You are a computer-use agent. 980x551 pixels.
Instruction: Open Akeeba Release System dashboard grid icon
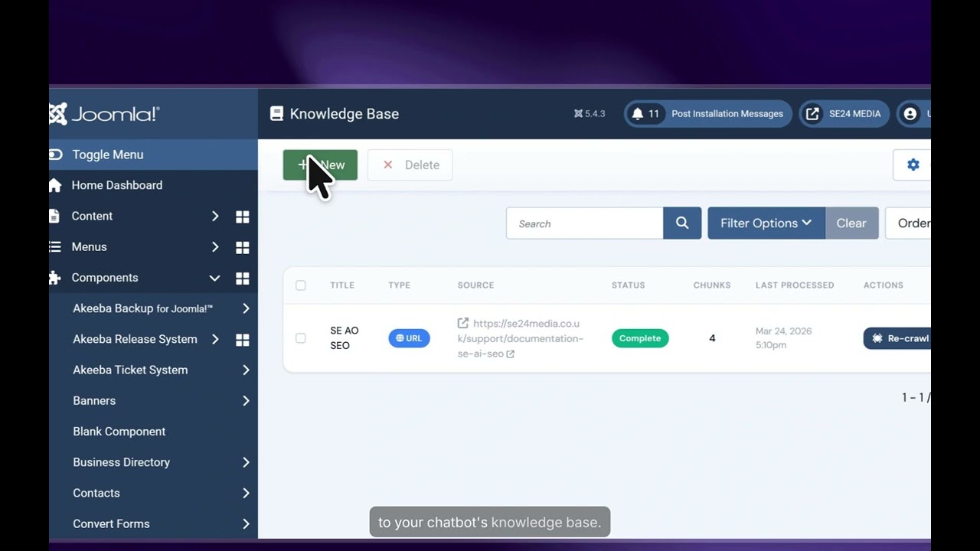tap(243, 340)
